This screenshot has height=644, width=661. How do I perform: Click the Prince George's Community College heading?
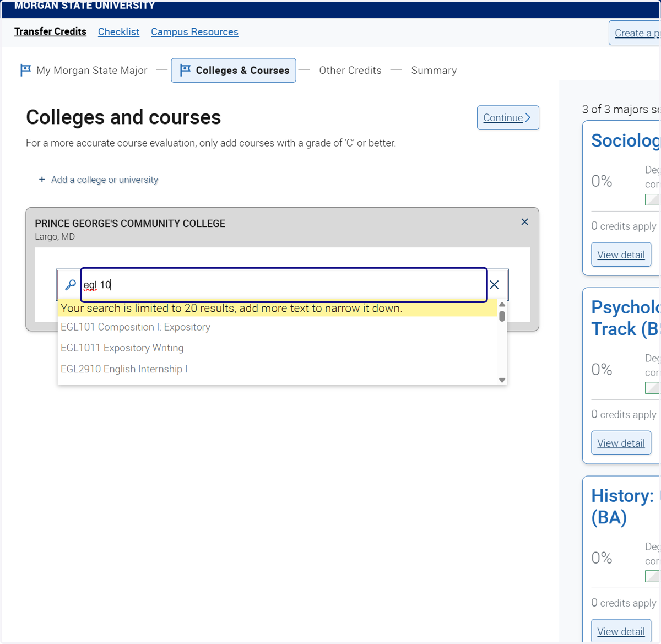(x=130, y=224)
